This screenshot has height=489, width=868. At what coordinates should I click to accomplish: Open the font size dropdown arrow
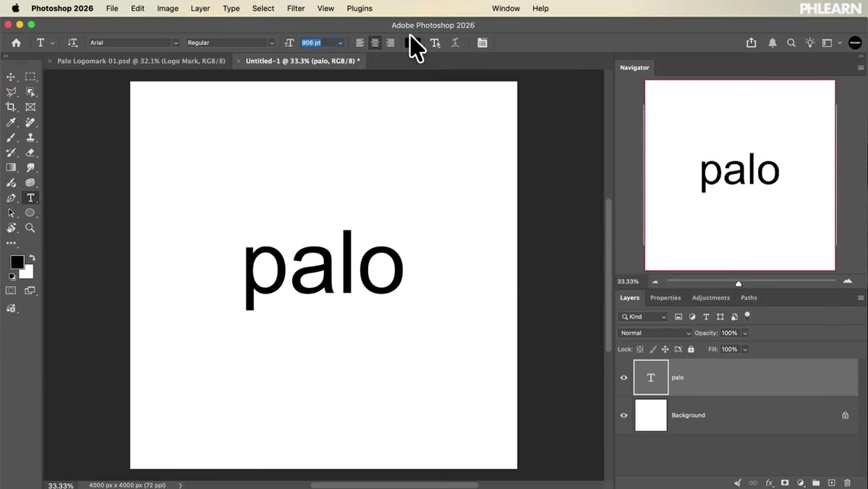coord(340,43)
